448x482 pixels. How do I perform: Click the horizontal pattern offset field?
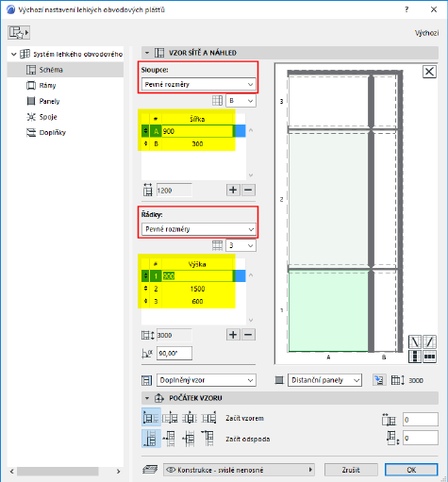point(421,420)
